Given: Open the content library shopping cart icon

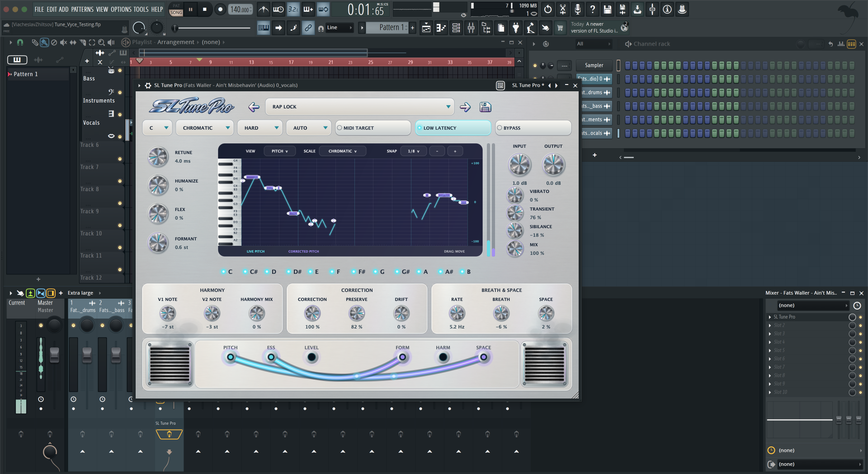Looking at the screenshot, I should pyautogui.click(x=560, y=28).
